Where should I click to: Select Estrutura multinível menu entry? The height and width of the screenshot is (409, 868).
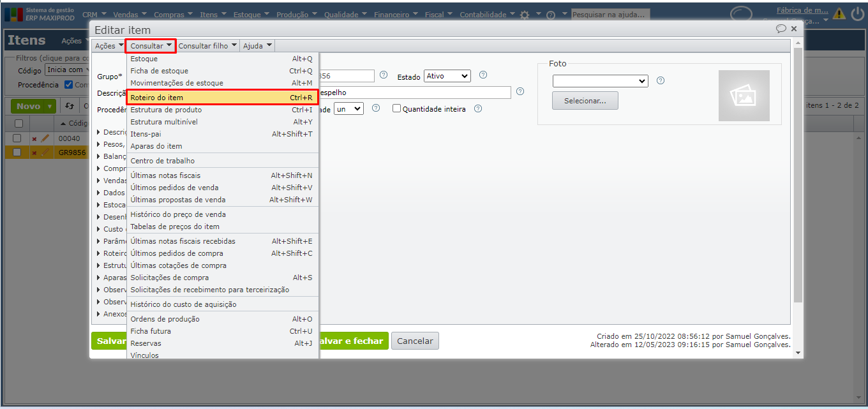tap(222, 122)
